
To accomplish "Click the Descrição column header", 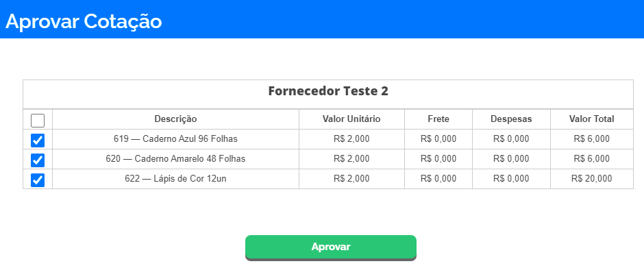I will point(176,119).
